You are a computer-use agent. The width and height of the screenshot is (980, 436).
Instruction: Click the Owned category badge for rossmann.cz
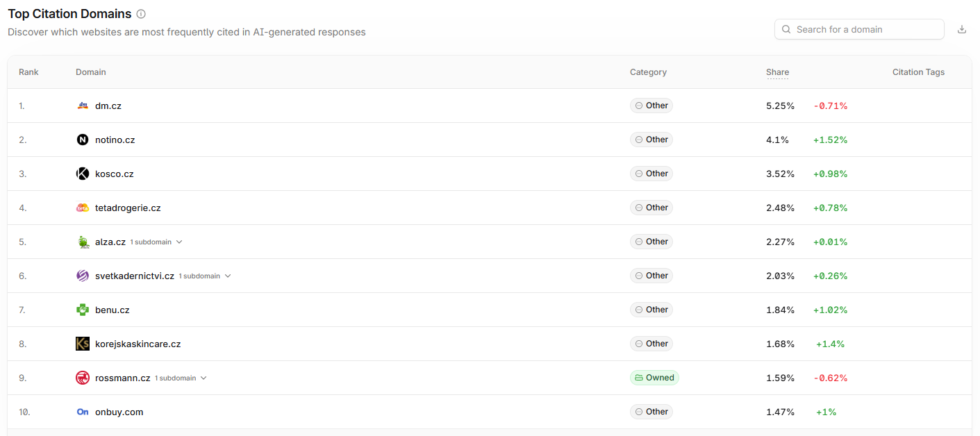click(x=654, y=378)
